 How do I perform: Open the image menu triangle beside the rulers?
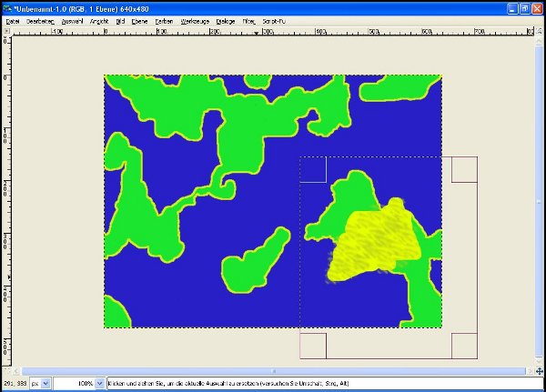[6, 31]
